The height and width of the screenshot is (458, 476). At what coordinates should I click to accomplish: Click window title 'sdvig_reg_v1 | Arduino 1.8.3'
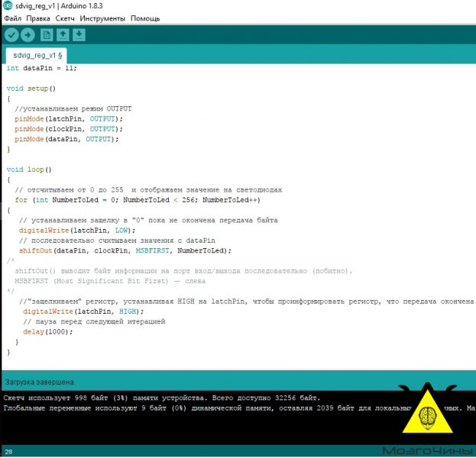pos(59,6)
